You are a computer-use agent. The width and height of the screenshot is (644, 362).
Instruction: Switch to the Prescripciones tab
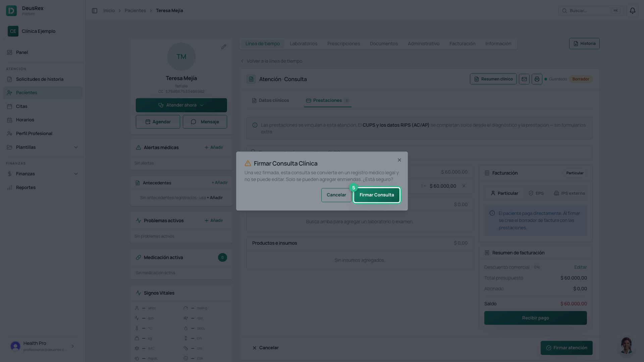click(x=343, y=44)
